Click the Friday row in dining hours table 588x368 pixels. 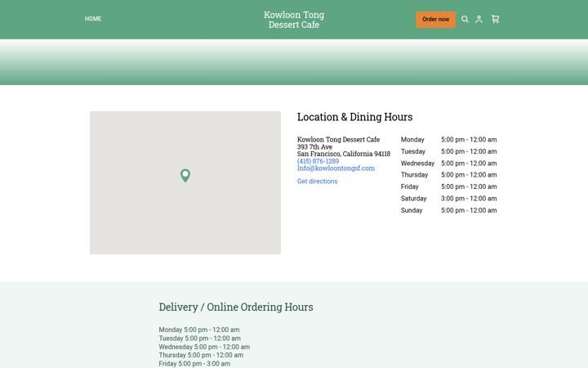tap(449, 186)
